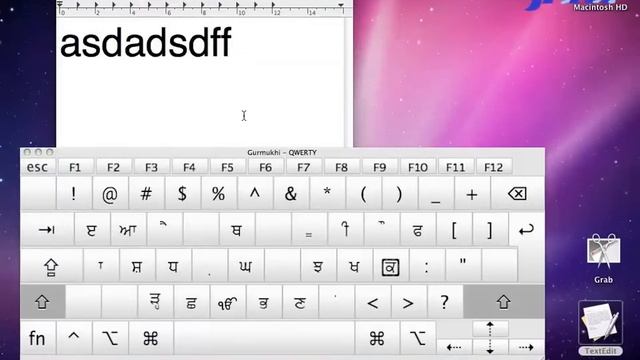Click the Gurmukhi ਭ key
This screenshot has width=640, height=360.
tap(264, 302)
